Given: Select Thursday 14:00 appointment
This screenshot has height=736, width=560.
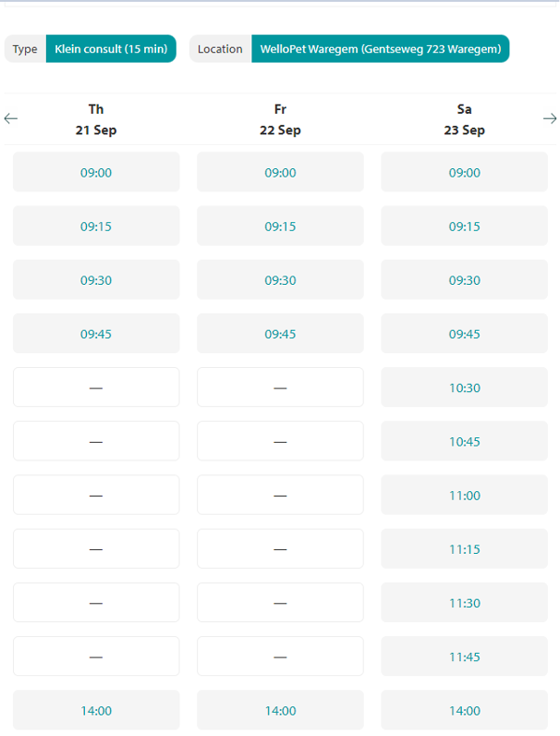Looking at the screenshot, I should pyautogui.click(x=96, y=710).
